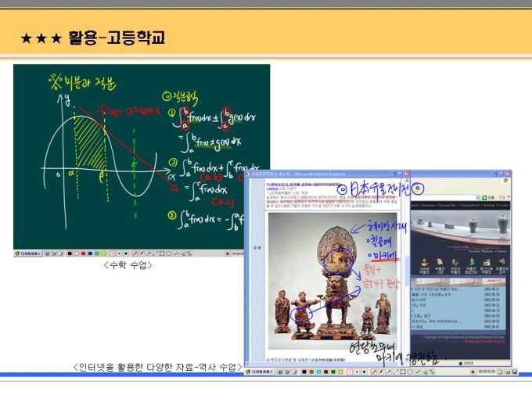Select the cyan color swatch on the history toolbar
This screenshot has width=532, height=399.
tap(319, 372)
